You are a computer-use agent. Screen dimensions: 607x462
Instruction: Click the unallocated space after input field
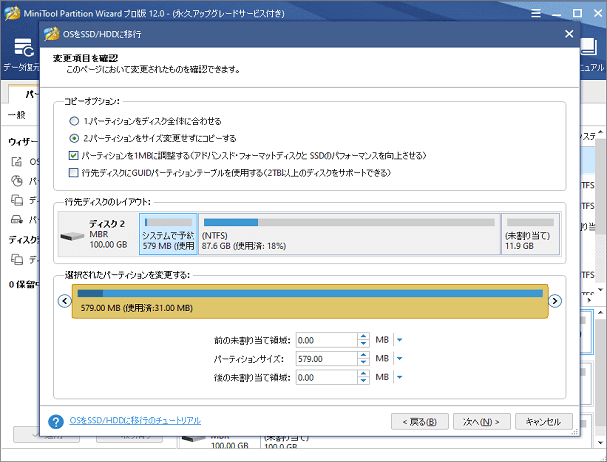pyautogui.click(x=327, y=377)
